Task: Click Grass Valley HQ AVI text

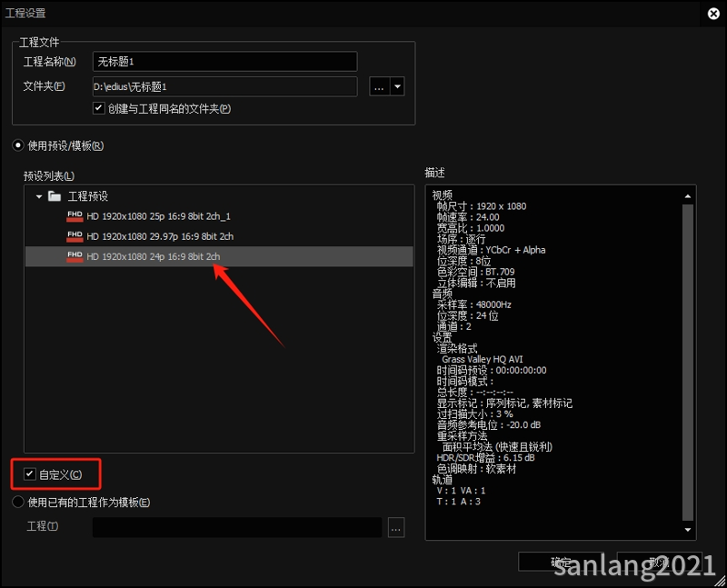Action: [x=483, y=359]
